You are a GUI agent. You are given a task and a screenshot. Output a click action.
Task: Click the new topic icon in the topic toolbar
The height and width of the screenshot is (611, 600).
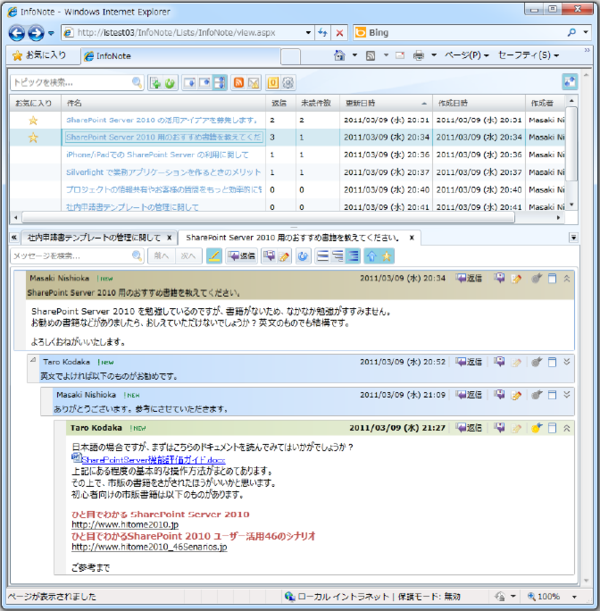(156, 83)
